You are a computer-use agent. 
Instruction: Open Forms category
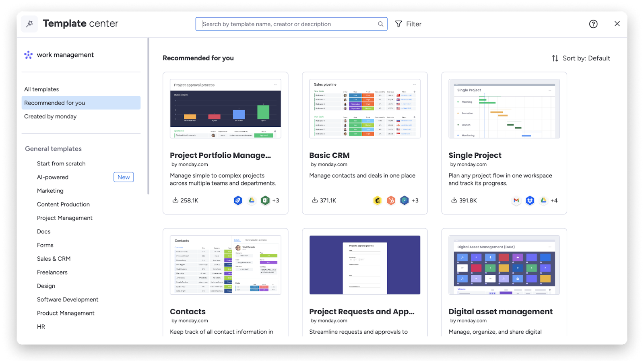point(45,245)
